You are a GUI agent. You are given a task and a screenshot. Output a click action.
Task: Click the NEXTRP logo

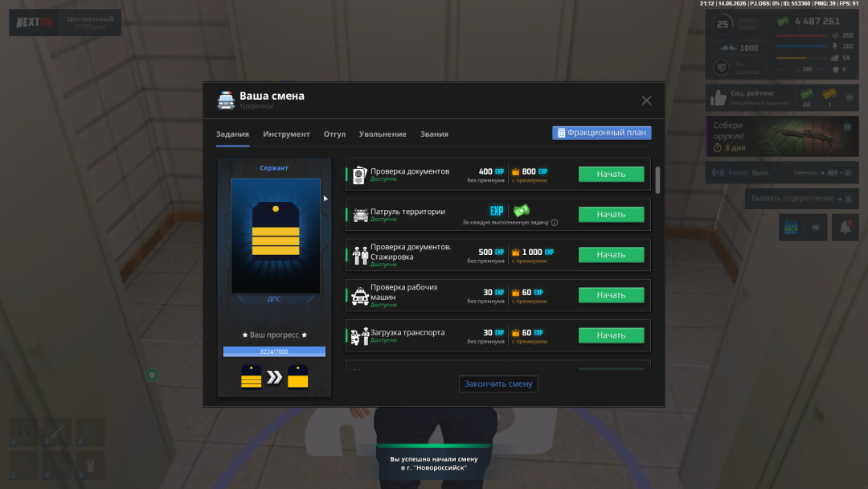tap(35, 23)
